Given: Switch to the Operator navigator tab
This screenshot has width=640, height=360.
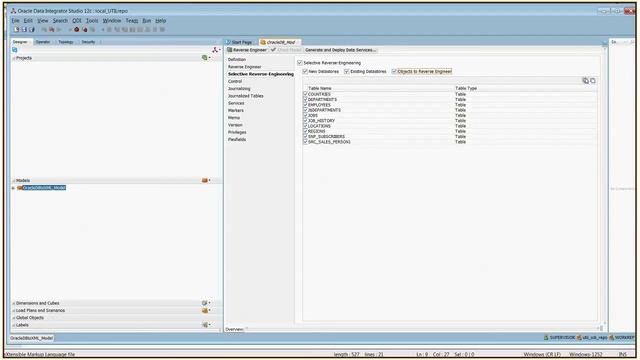Looking at the screenshot, I should [43, 42].
